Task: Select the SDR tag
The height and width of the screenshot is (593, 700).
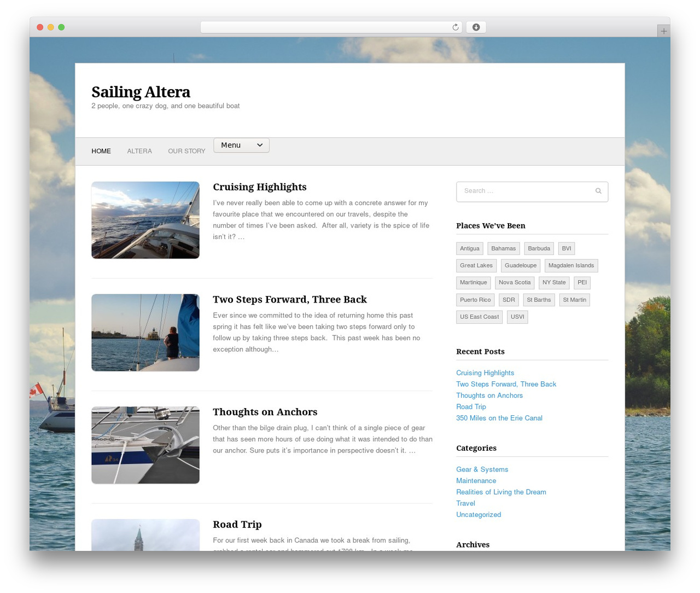Action: pos(509,300)
